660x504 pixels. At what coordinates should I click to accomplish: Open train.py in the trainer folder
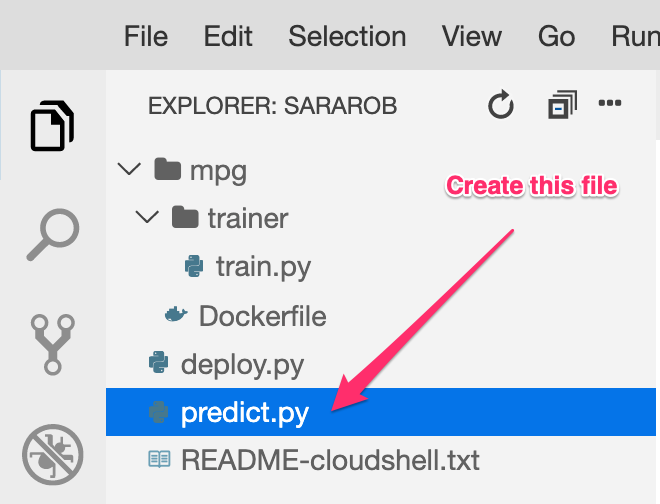pyautogui.click(x=262, y=267)
